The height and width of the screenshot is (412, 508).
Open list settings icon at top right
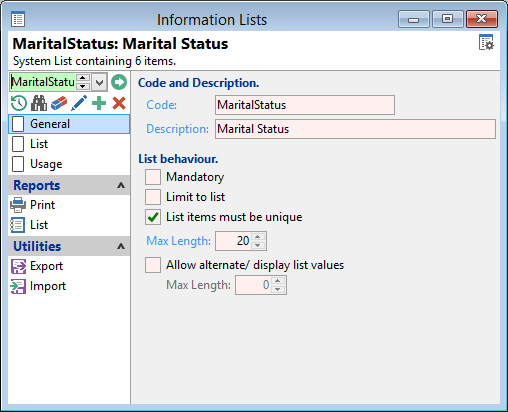(x=486, y=43)
